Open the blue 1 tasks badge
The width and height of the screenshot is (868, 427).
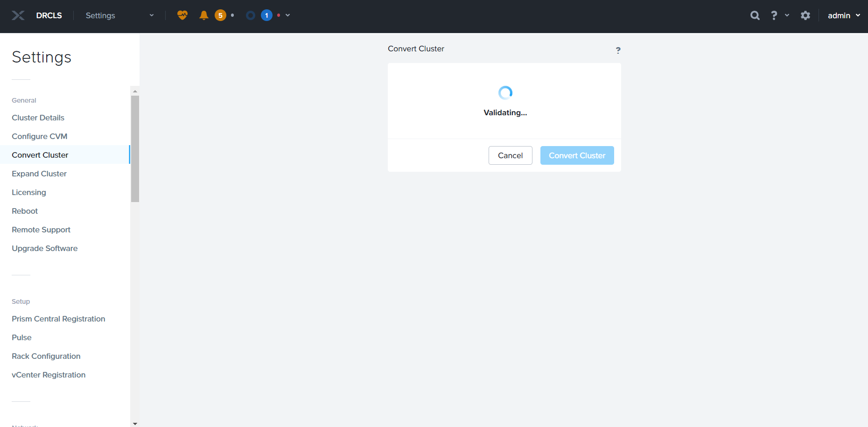tap(266, 15)
